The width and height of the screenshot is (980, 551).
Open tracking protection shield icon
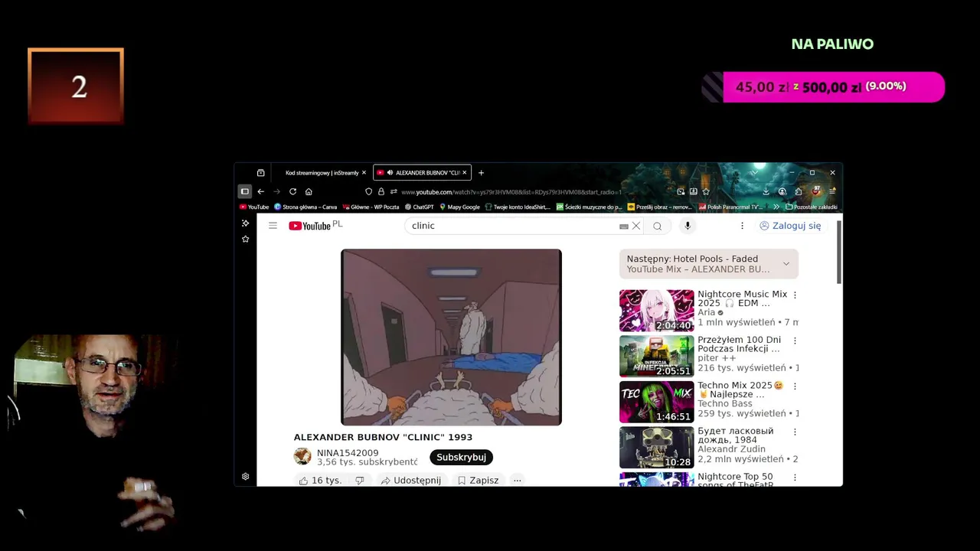click(x=368, y=191)
